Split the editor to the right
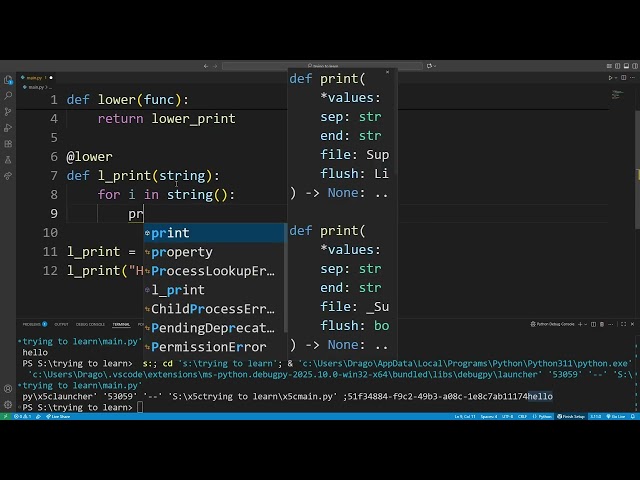The height and width of the screenshot is (480, 640). [623, 78]
